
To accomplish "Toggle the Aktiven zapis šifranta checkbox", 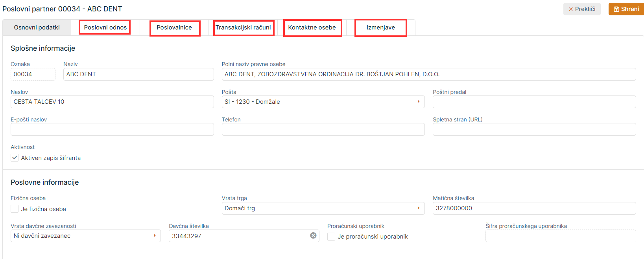I will click(15, 158).
